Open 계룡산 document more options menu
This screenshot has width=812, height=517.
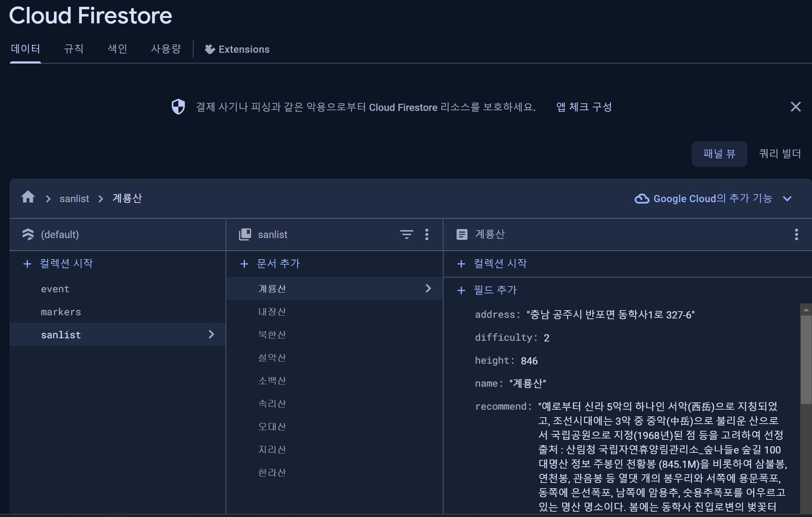pyautogui.click(x=796, y=234)
